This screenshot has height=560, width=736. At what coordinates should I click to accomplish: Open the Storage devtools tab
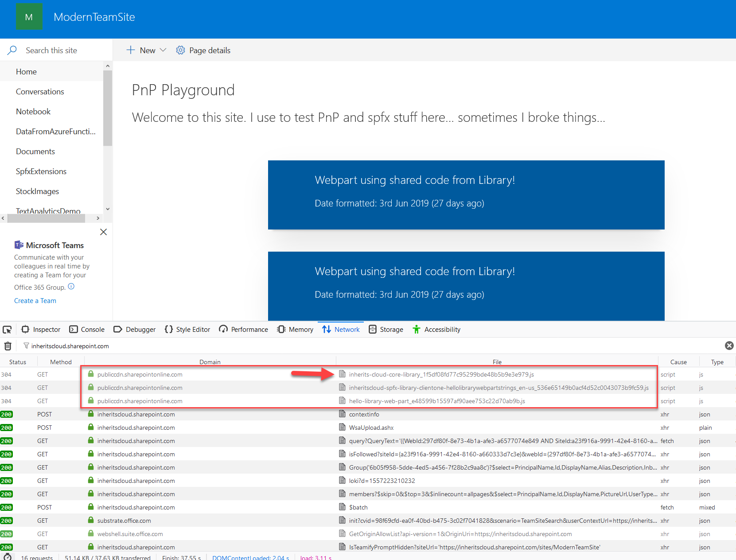tap(386, 330)
